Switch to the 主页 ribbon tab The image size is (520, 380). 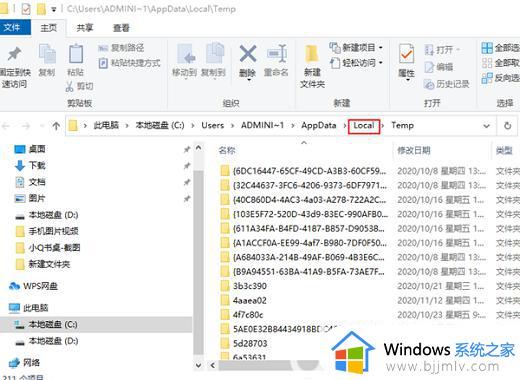(49, 28)
